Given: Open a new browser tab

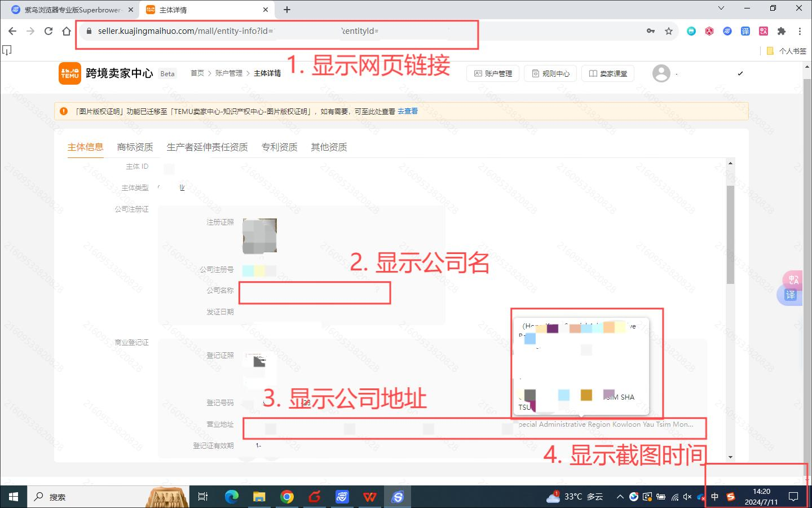Looking at the screenshot, I should coord(287,10).
